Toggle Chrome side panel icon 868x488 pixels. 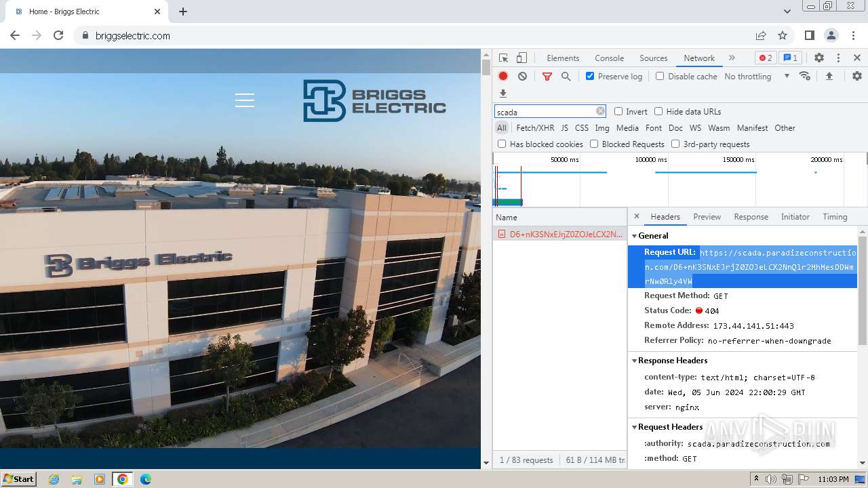pyautogui.click(x=809, y=35)
